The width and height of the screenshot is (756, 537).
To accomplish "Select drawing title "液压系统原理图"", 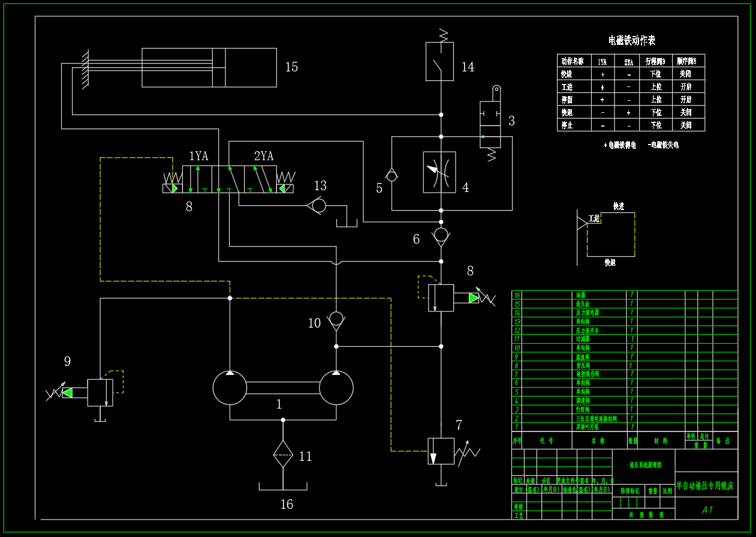I will click(645, 464).
